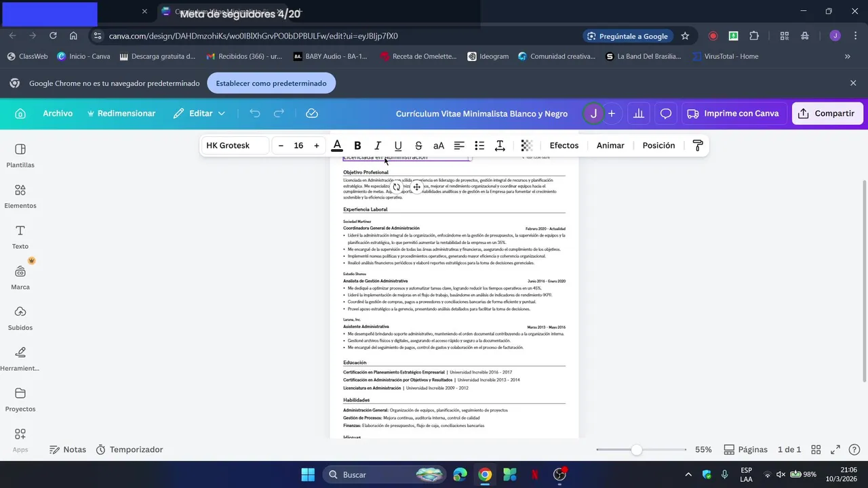Screen dimensions: 868x488
Task: Expand hidden bookmarks chevron
Action: 847,56
